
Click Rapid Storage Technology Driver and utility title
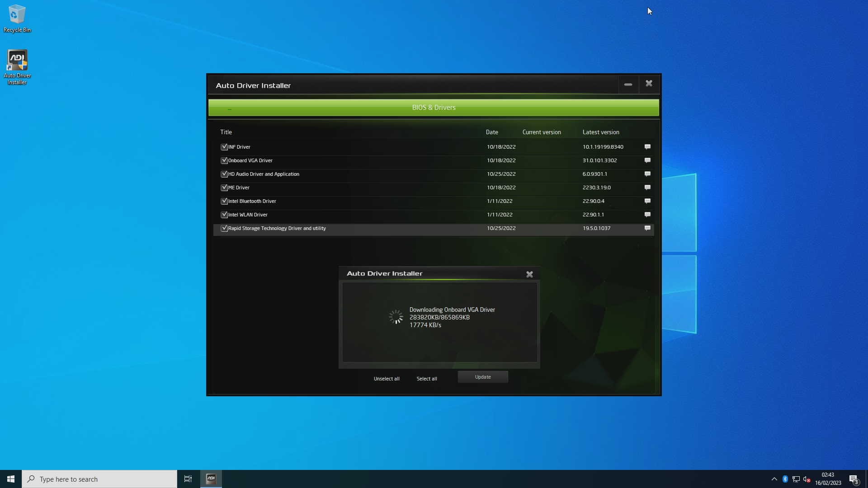click(277, 228)
